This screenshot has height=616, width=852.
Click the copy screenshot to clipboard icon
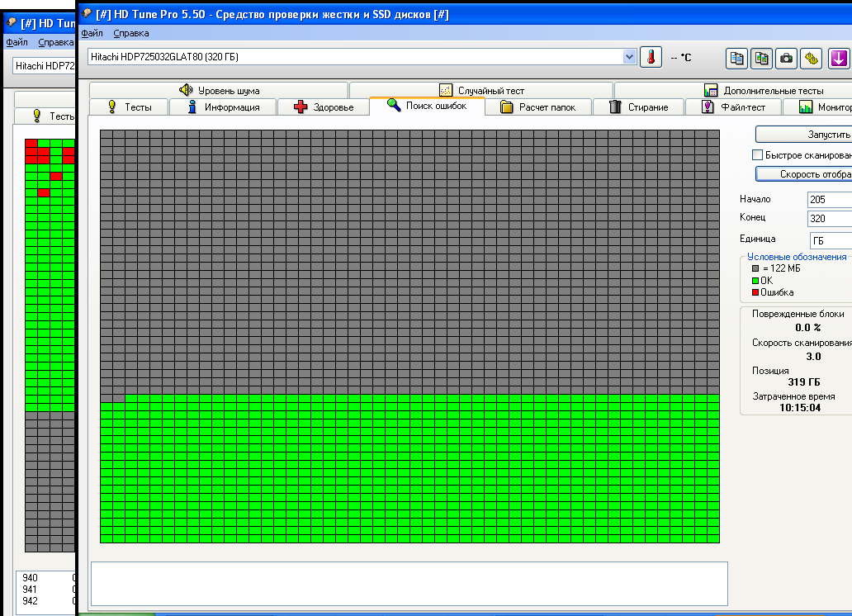pos(761,58)
